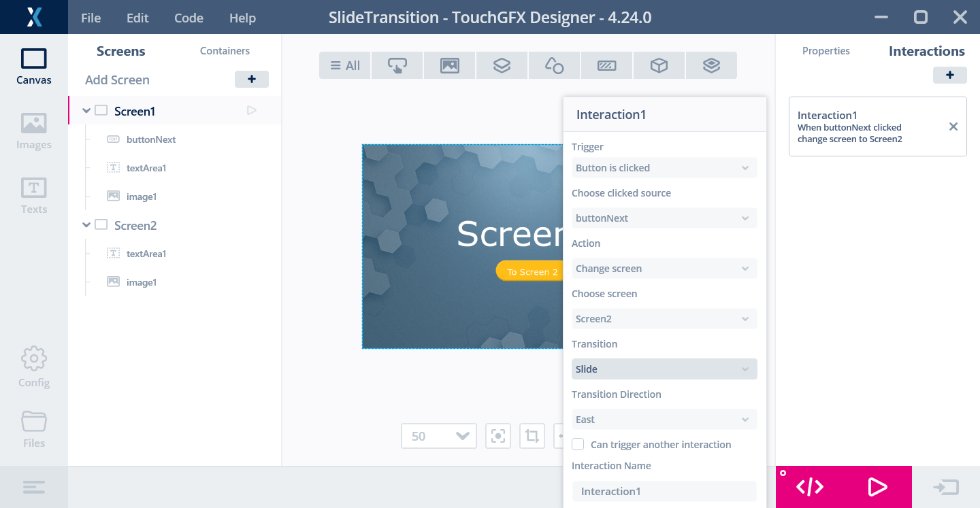This screenshot has width=980, height=508.
Task: Open the Images view in sidebar
Action: [33, 131]
